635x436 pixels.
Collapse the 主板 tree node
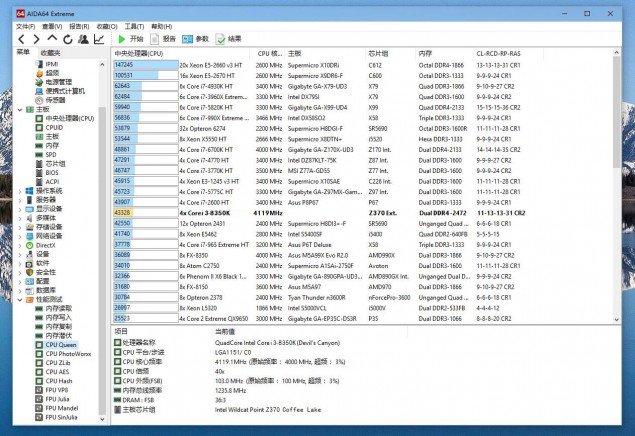tap(20, 110)
